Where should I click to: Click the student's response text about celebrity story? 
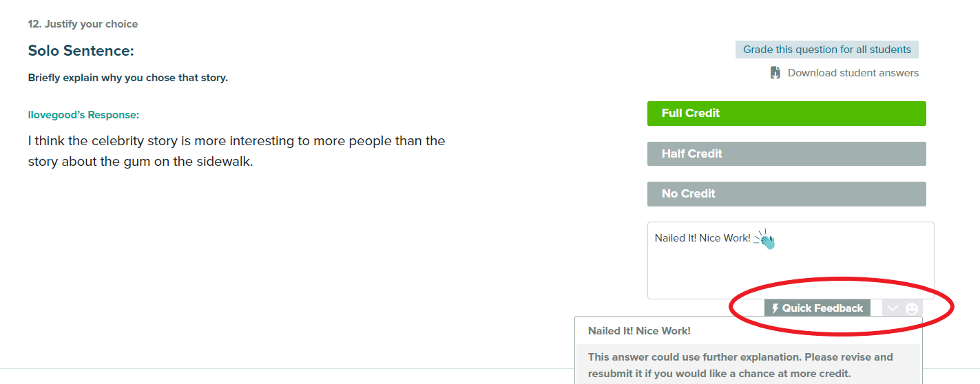coord(236,151)
